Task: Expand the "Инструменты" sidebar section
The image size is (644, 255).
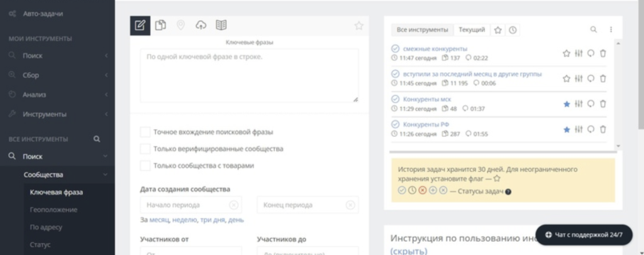Action: pos(57,114)
